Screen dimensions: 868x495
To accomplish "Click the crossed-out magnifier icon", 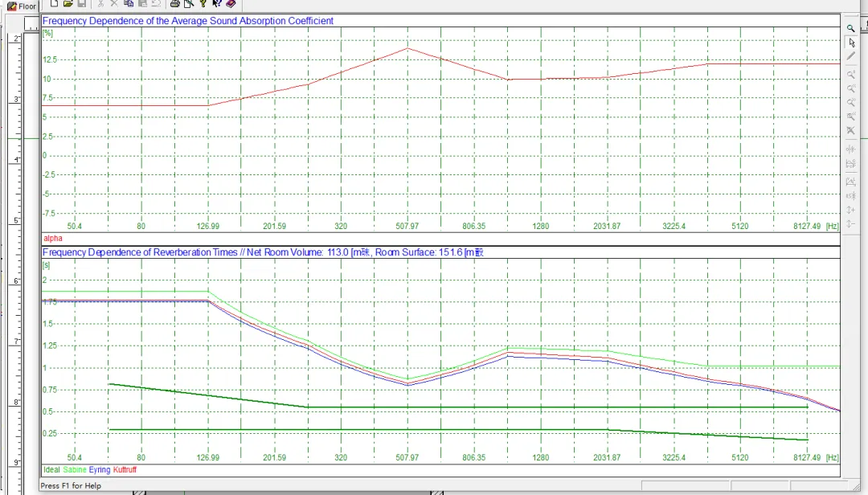I will 851,131.
